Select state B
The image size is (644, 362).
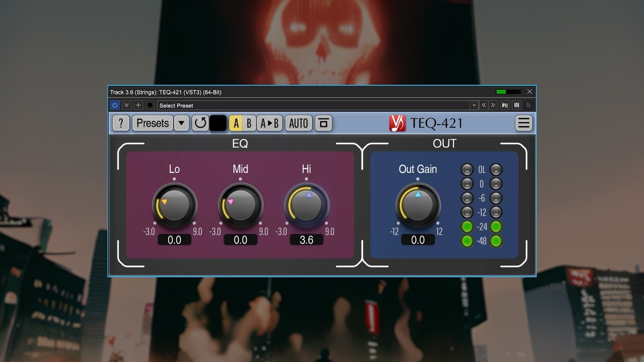[249, 123]
